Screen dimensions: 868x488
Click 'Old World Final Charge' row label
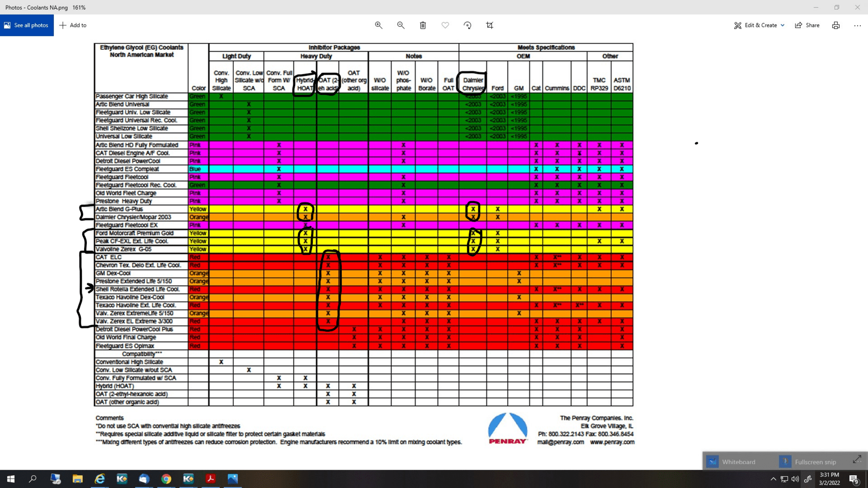pyautogui.click(x=126, y=337)
